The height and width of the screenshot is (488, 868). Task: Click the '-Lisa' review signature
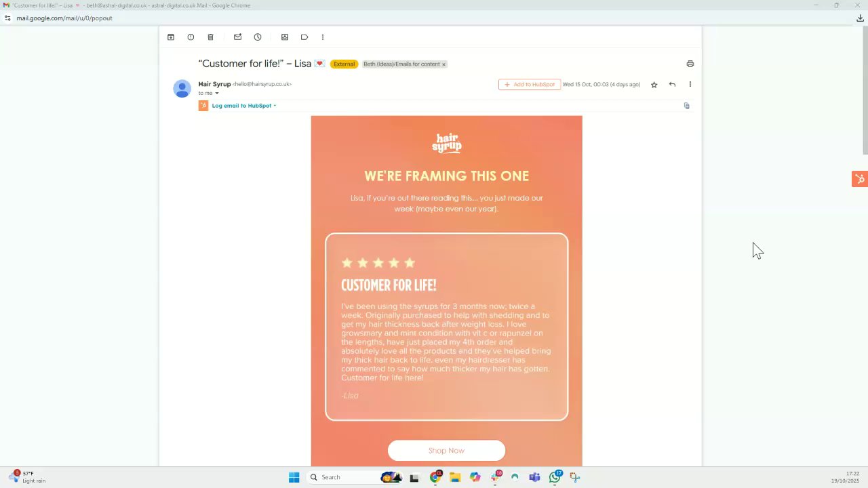click(x=350, y=396)
